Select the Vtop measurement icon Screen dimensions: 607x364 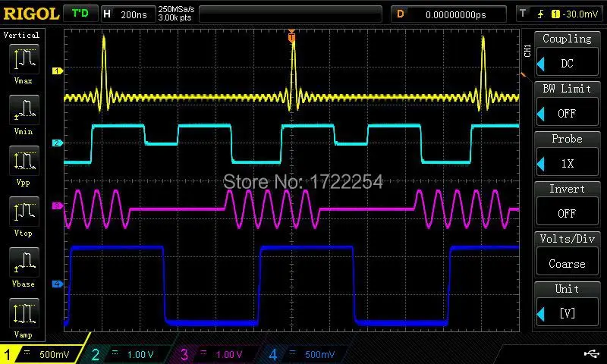click(x=24, y=212)
